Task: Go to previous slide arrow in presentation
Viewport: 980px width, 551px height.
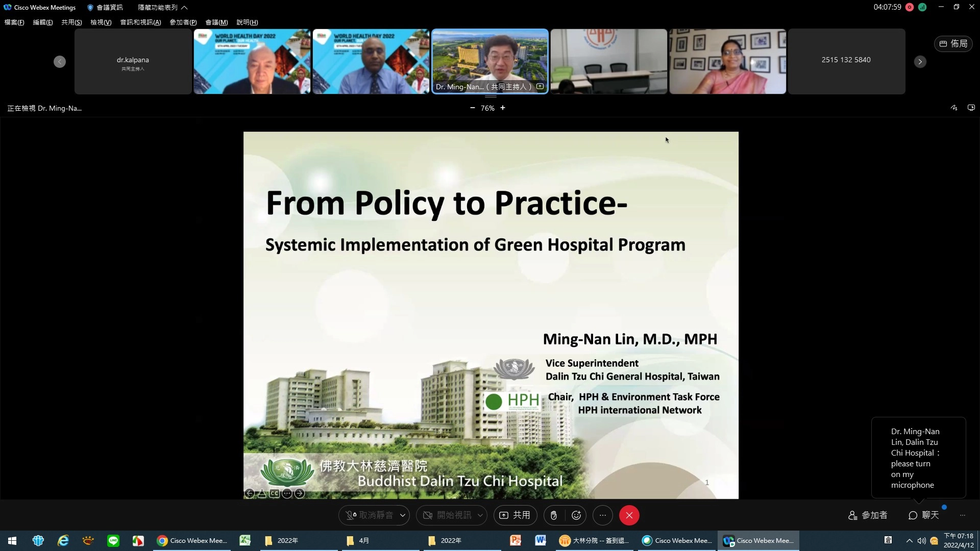Action: click(x=250, y=493)
